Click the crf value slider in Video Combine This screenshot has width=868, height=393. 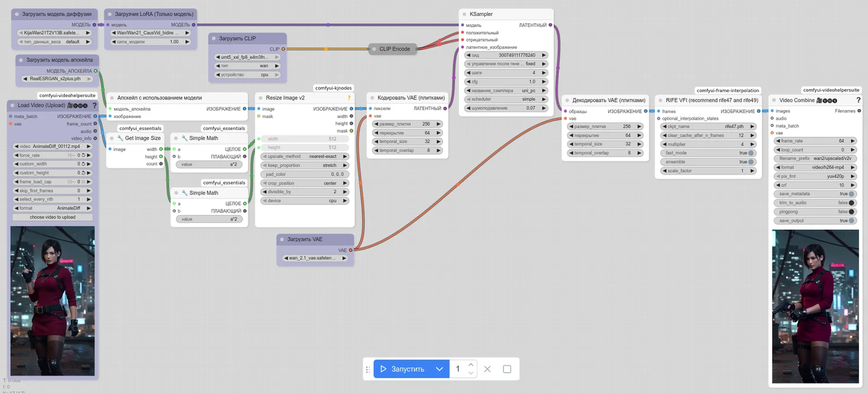(x=815, y=185)
